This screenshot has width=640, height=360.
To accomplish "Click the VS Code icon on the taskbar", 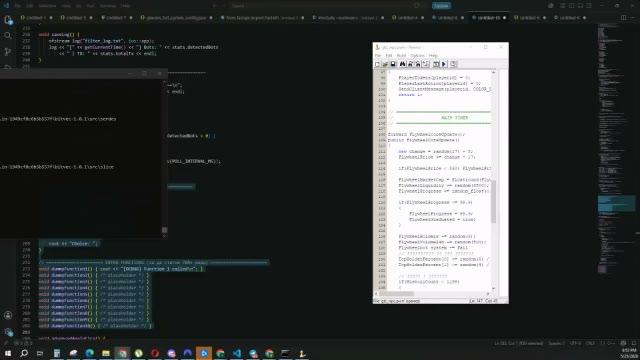I will [x=237, y=353].
